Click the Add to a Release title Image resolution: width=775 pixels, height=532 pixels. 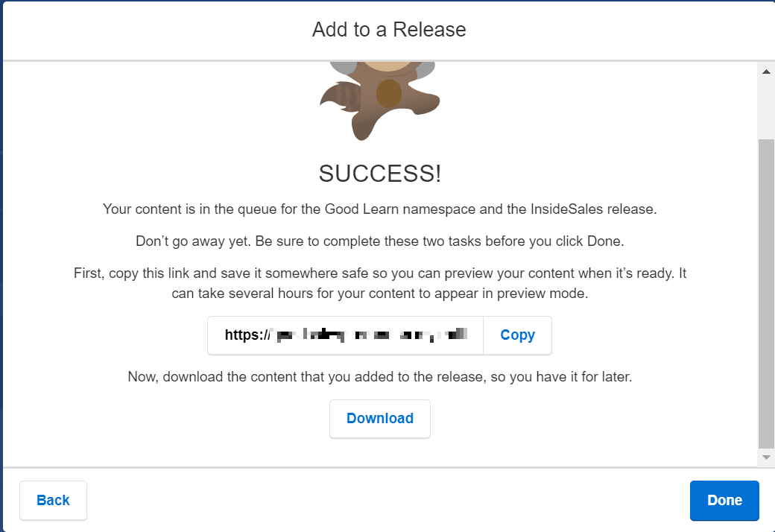click(x=388, y=30)
